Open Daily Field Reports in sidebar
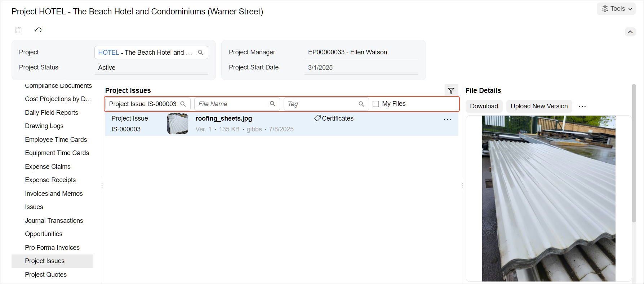Screen dimensions: 644x284 pos(52,113)
